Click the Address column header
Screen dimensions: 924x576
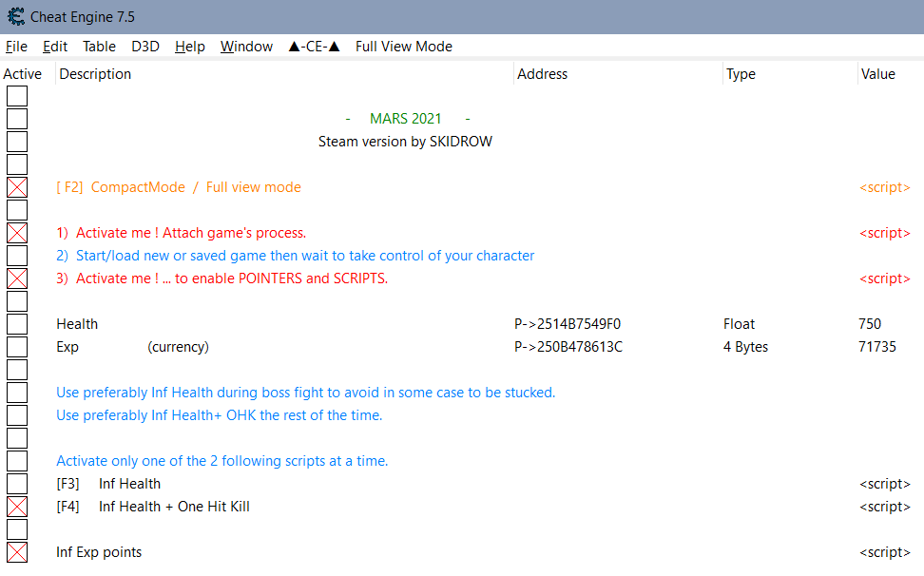coord(542,74)
